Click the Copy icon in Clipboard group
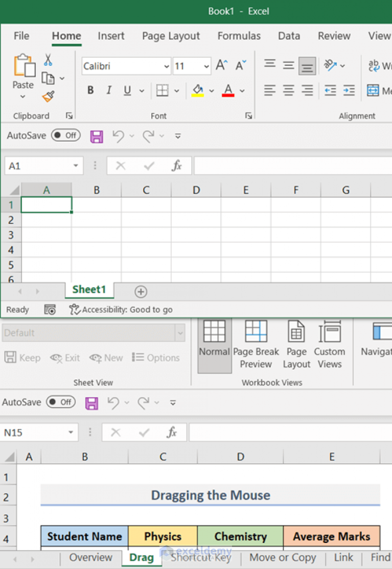The image size is (392, 569). tap(48, 78)
